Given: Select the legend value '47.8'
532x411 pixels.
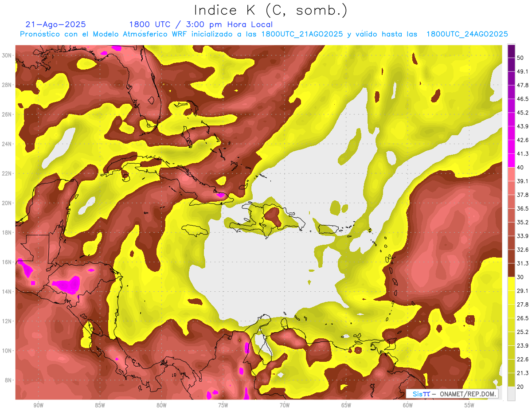Looking at the screenshot, I should pos(523,85).
